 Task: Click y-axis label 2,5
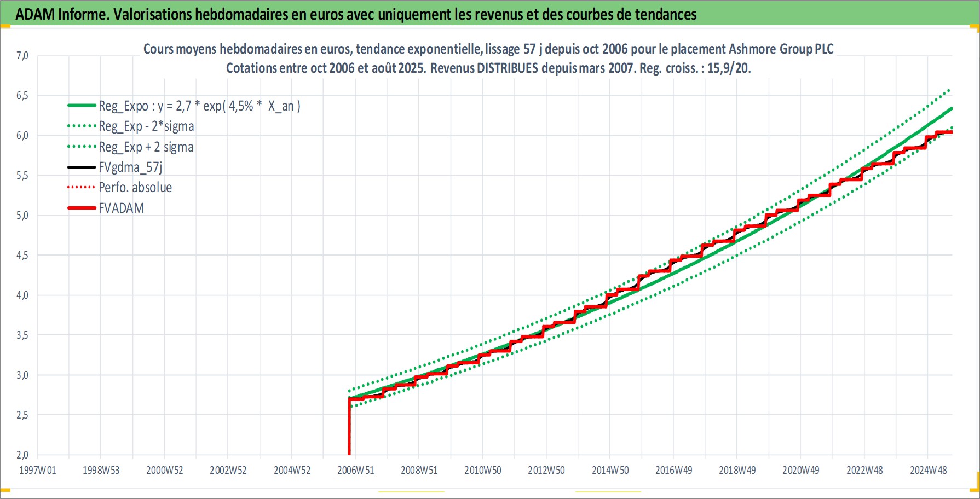[22, 415]
